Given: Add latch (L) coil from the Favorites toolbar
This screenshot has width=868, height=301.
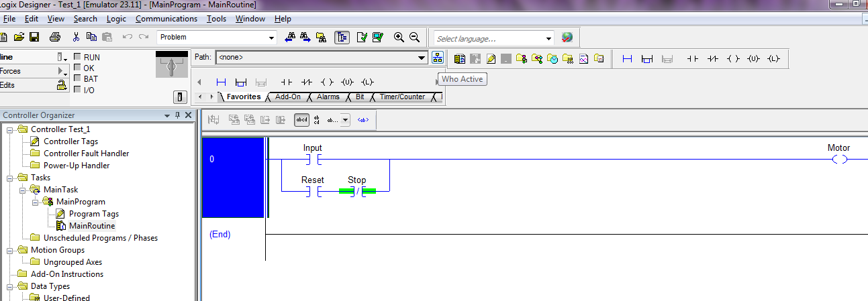Looking at the screenshot, I should pos(367,82).
